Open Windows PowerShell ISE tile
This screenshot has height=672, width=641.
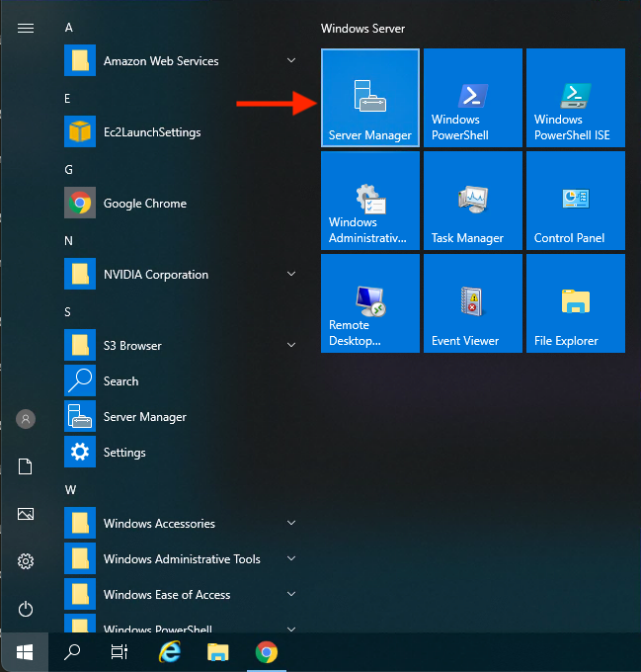pos(576,98)
